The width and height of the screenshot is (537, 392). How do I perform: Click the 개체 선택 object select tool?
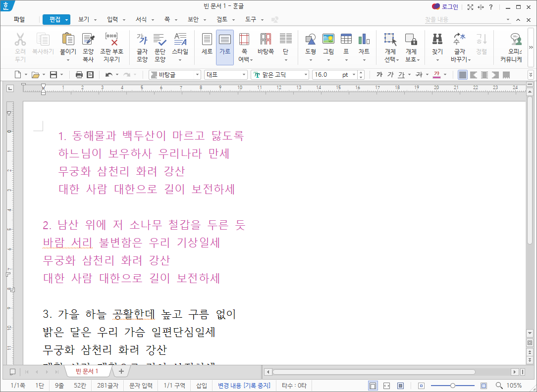pyautogui.click(x=390, y=47)
